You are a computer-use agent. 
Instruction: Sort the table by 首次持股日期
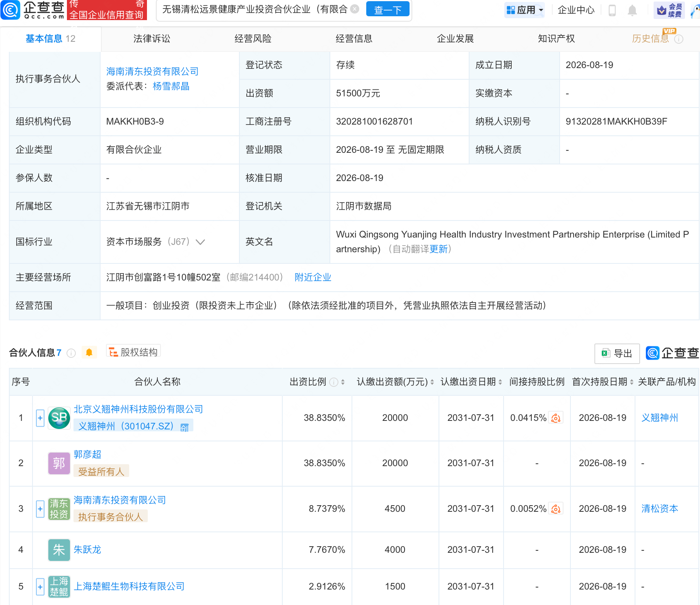coord(632,382)
